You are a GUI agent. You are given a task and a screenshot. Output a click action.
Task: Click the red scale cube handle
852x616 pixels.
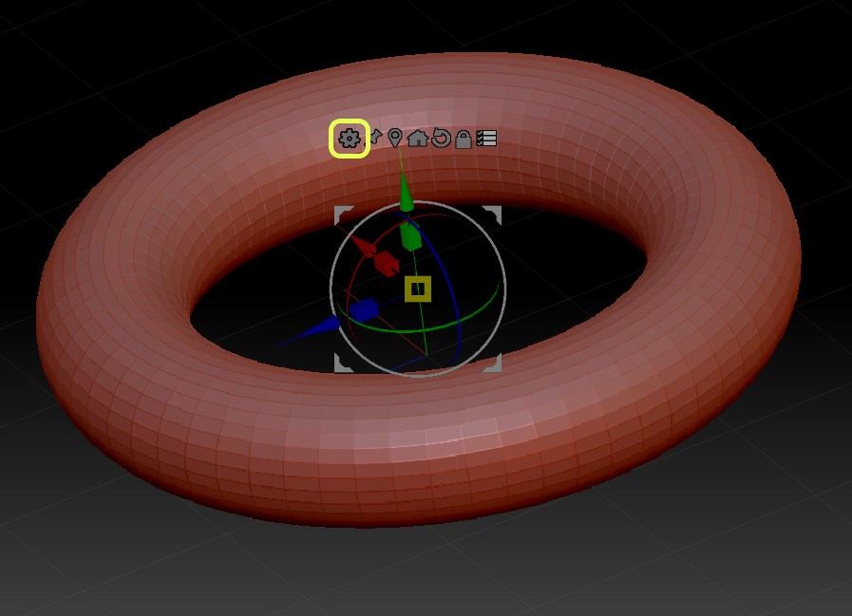(x=388, y=264)
